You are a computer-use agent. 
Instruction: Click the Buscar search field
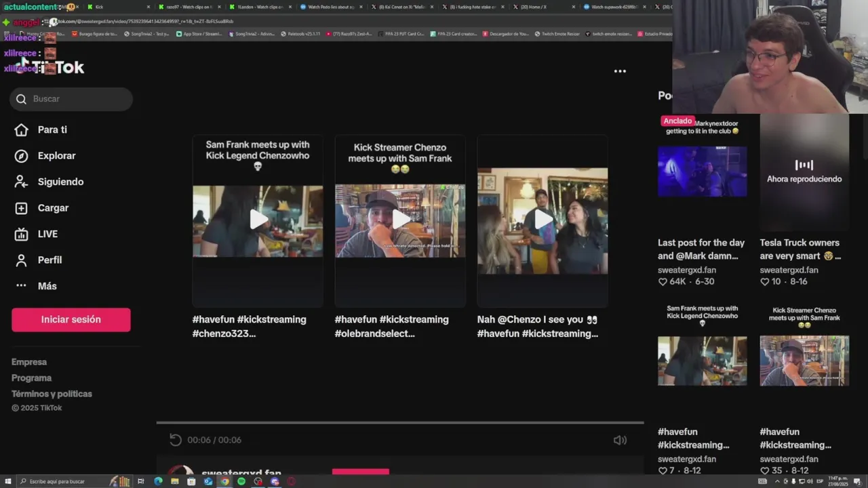[x=71, y=99]
